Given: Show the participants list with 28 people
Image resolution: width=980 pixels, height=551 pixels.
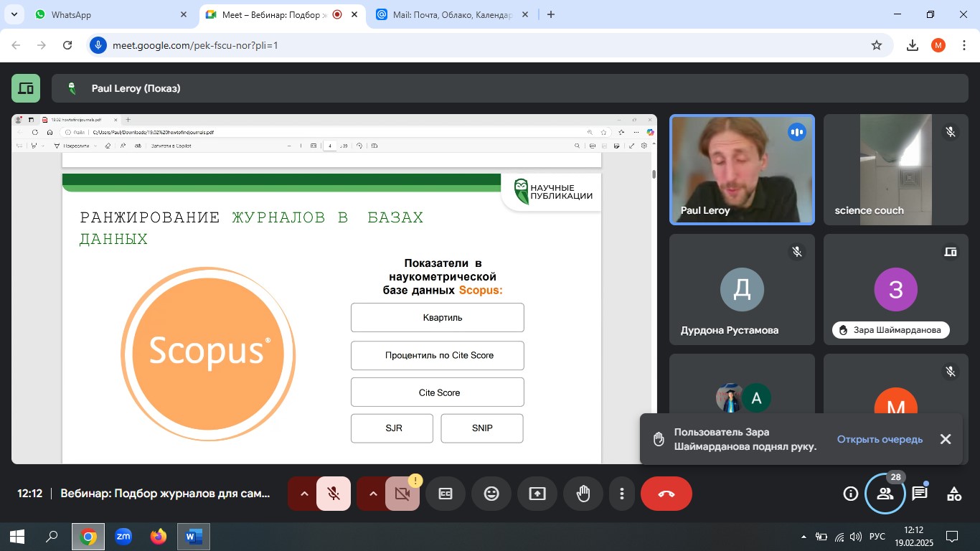Looking at the screenshot, I should click(x=885, y=494).
